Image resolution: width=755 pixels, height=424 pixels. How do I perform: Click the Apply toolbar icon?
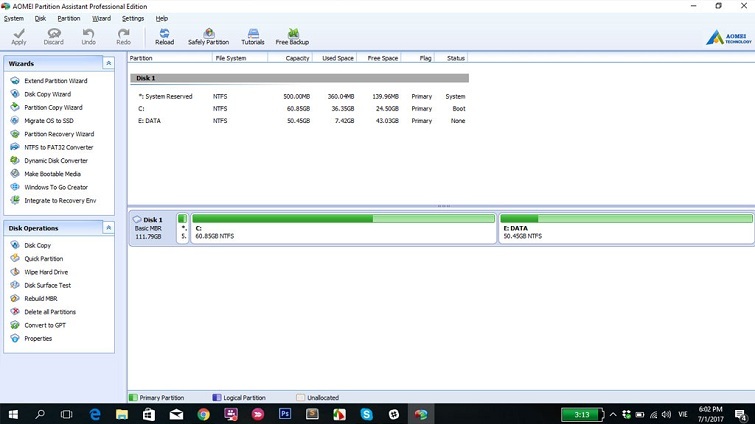[19, 36]
